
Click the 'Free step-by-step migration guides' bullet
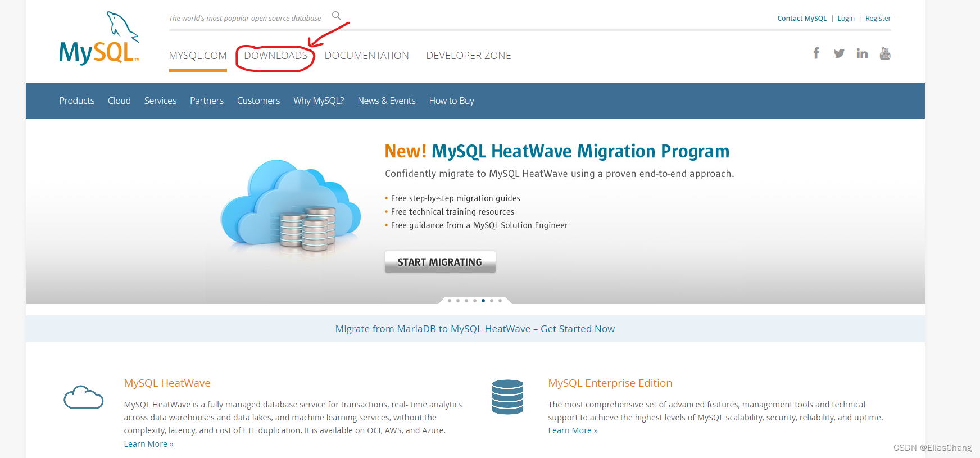pyautogui.click(x=455, y=198)
